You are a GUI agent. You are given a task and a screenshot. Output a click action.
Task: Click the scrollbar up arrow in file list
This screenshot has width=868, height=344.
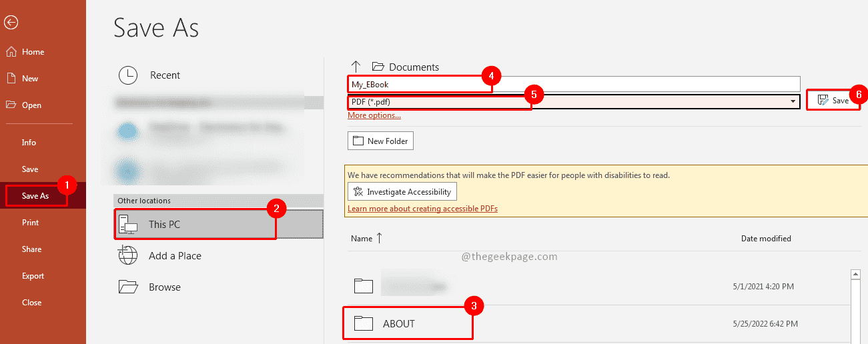pos(855,274)
